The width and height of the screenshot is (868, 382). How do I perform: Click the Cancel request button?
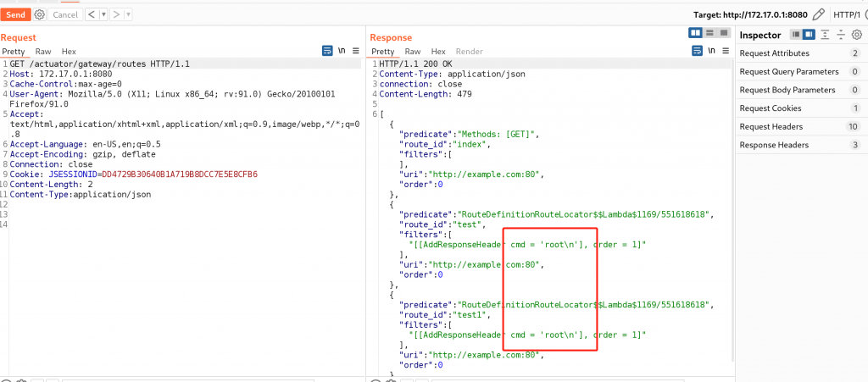pyautogui.click(x=65, y=15)
